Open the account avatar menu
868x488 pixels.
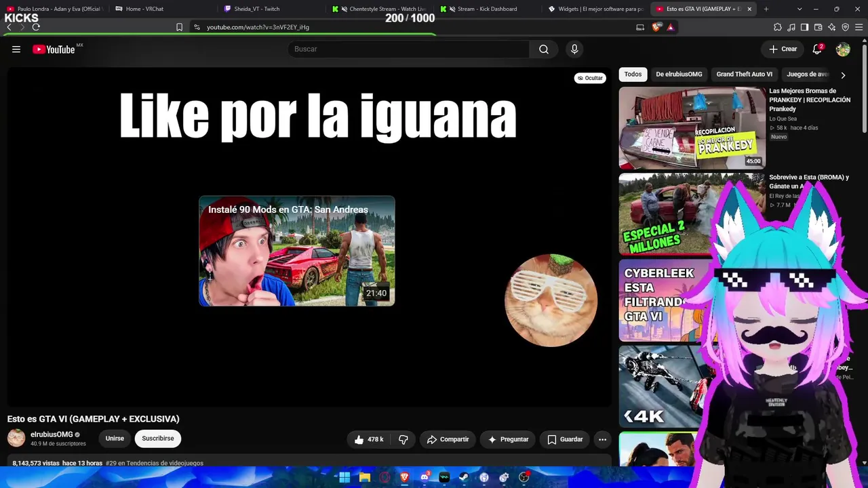tap(843, 49)
